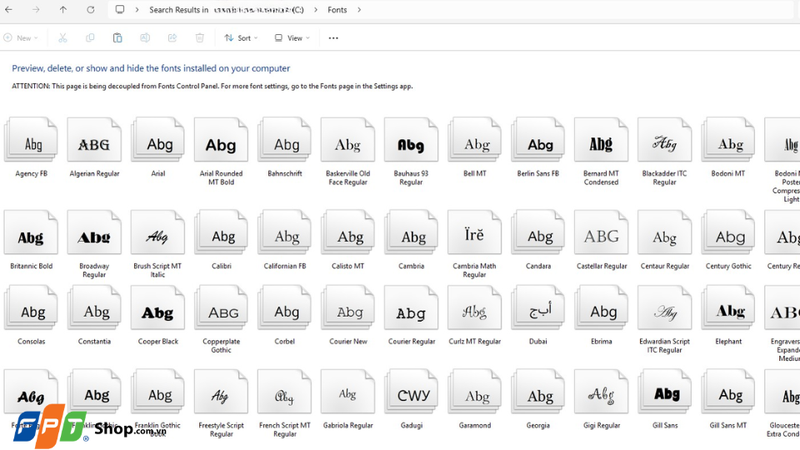The image size is (800, 450).
Task: Select the Freestyle Script Regular font
Action: [x=221, y=403]
